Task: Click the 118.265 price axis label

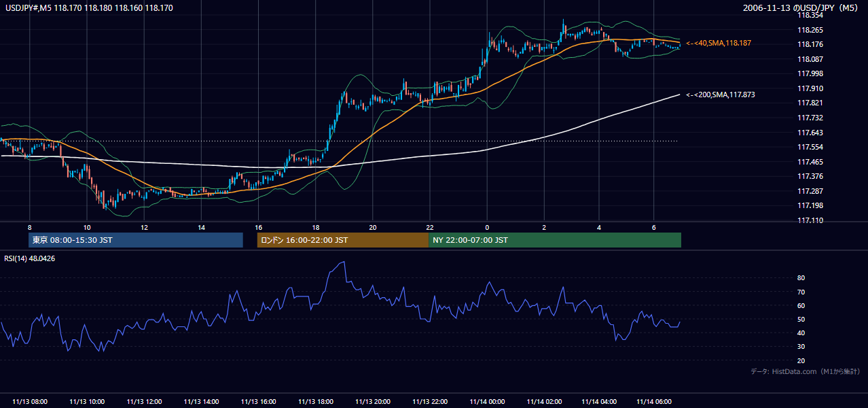Action: point(810,30)
